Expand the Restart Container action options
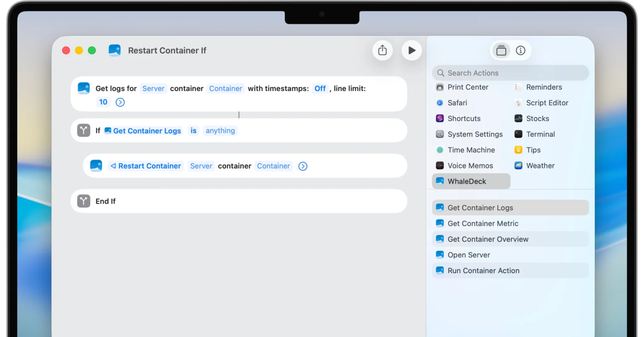This screenshot has width=644, height=337. pyautogui.click(x=302, y=166)
